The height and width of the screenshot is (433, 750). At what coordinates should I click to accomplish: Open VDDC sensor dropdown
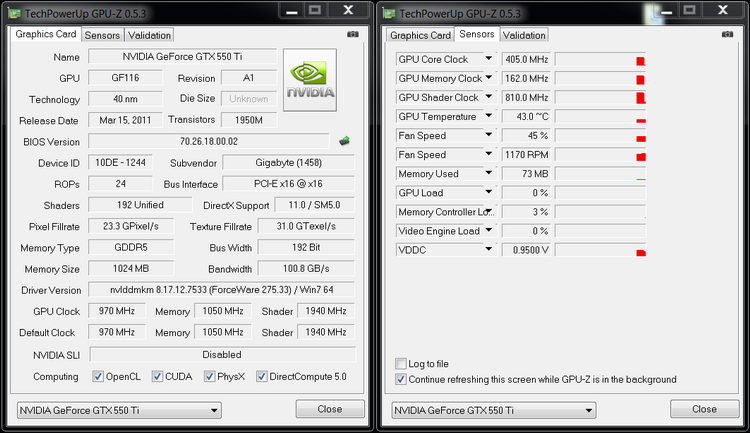point(488,250)
